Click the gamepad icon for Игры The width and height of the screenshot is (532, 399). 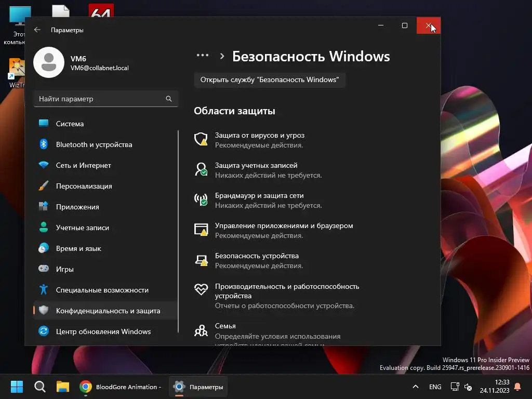tap(44, 269)
